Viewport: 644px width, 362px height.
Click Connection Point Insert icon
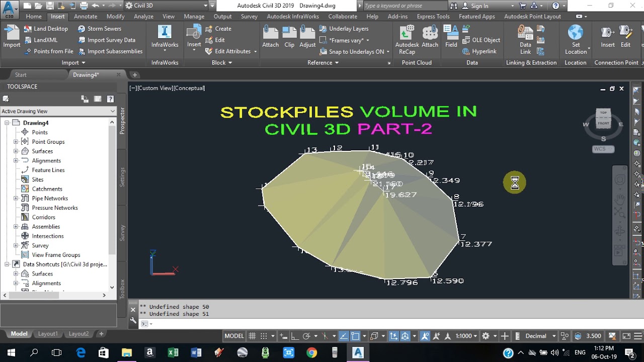(608, 33)
